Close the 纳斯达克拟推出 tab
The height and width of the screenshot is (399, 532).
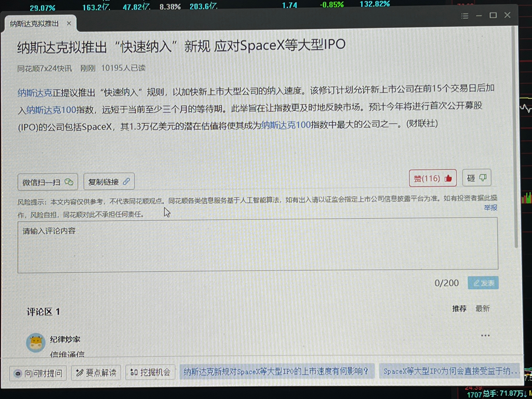[69, 23]
